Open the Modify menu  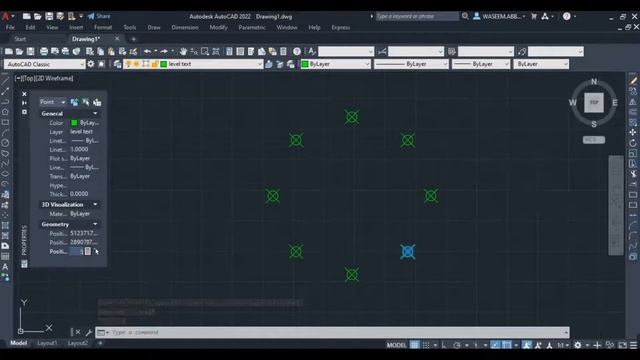point(218,27)
